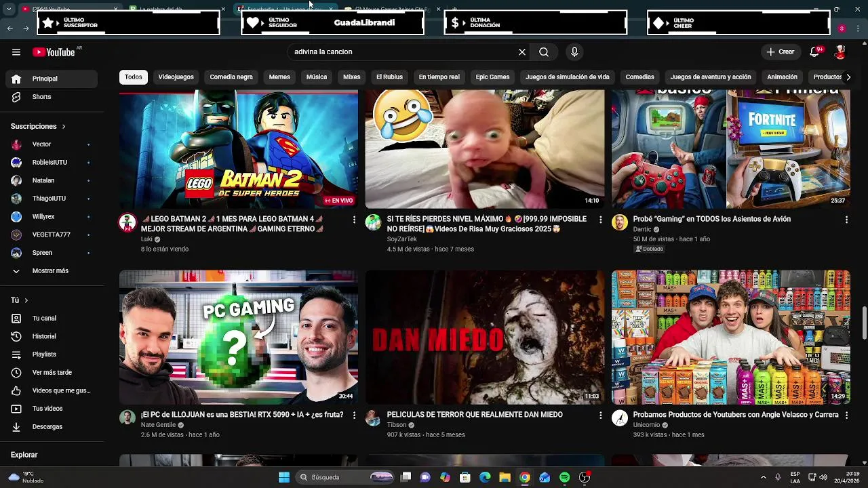Screen dimensions: 868x488
Task: Open options for Probamos Productos video
Action: (x=846, y=415)
